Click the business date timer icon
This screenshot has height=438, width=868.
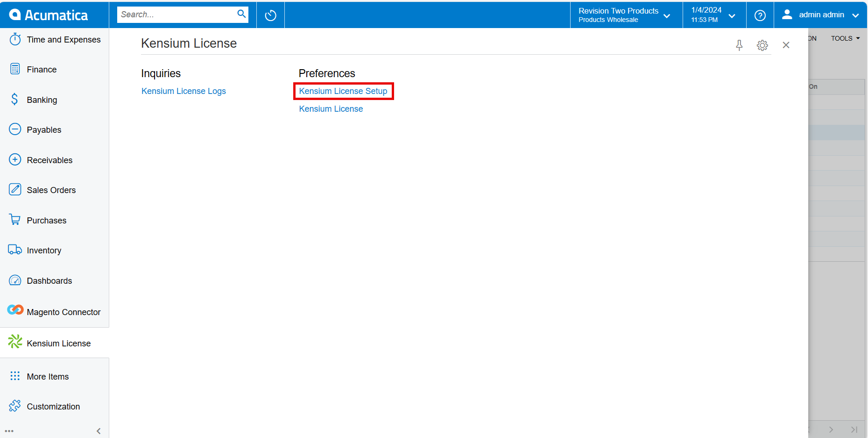coord(270,14)
